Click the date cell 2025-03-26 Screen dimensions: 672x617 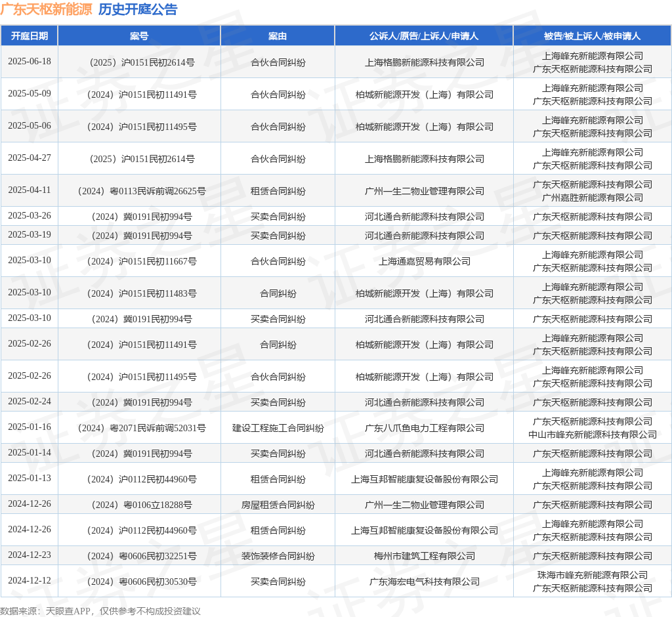pyautogui.click(x=29, y=216)
